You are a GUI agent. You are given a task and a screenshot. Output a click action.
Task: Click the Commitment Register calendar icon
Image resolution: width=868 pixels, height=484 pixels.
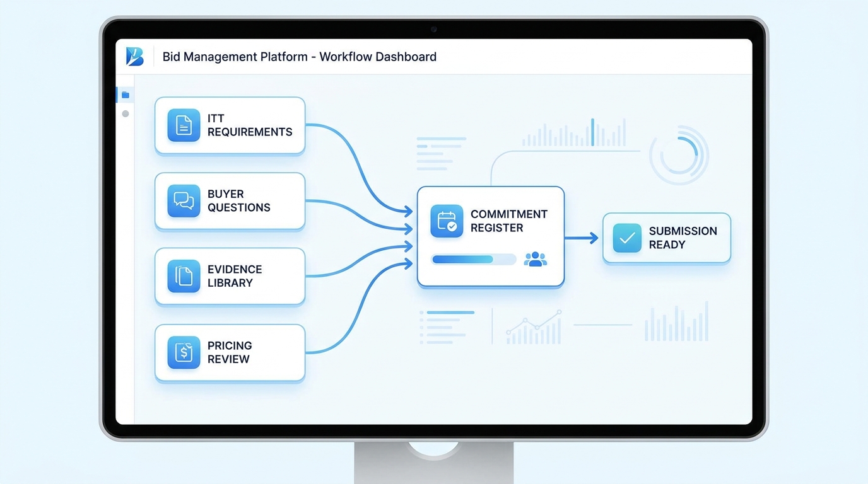click(x=447, y=221)
